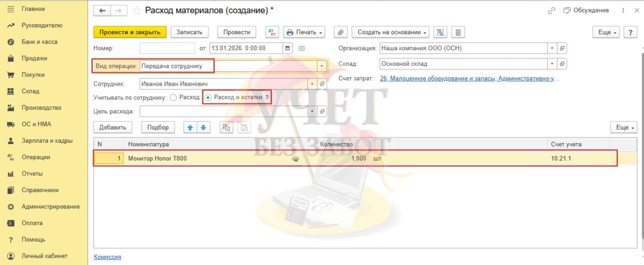Move the row down with the blue arrow
This screenshot has width=644, height=265.
[203, 128]
